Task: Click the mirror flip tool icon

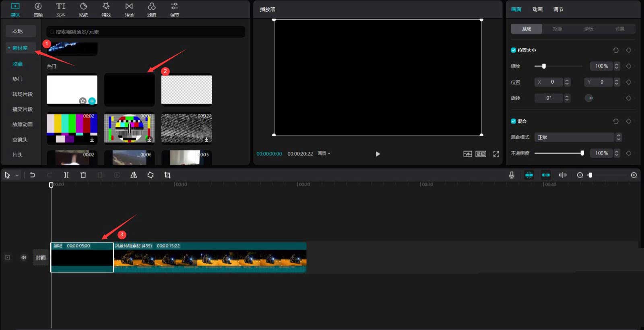Action: pyautogui.click(x=134, y=175)
